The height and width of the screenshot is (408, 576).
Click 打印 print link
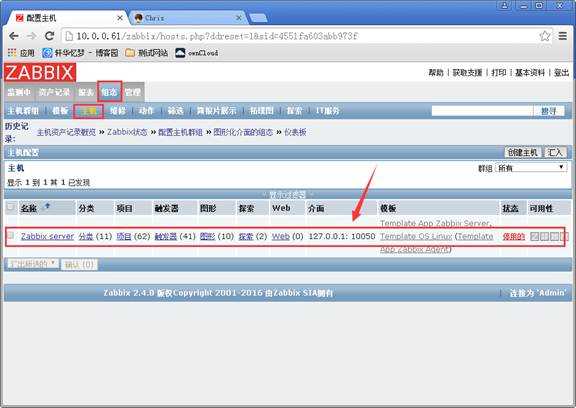[x=499, y=72]
